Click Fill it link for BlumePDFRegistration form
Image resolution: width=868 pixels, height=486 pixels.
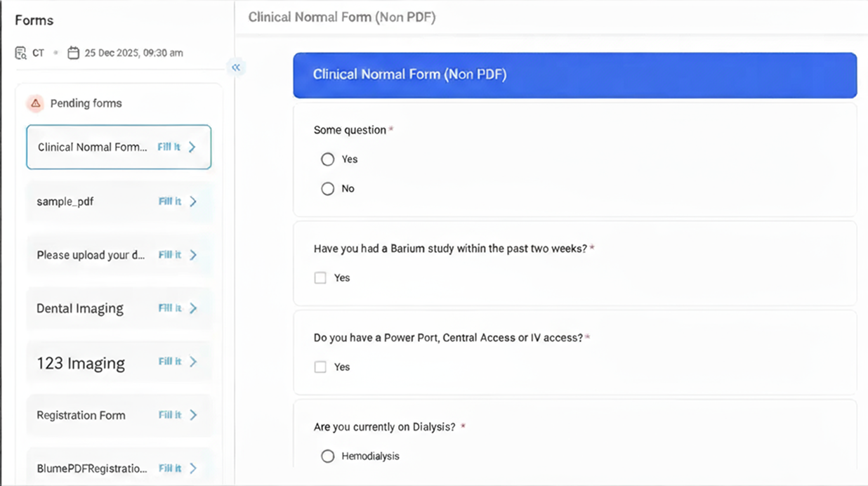pyautogui.click(x=170, y=468)
